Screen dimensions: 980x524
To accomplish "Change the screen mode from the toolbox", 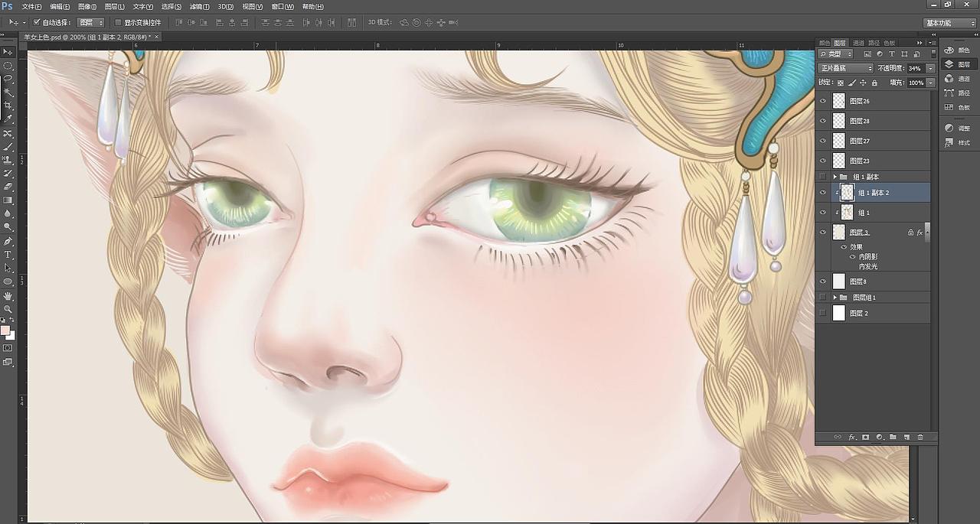I will point(8,361).
